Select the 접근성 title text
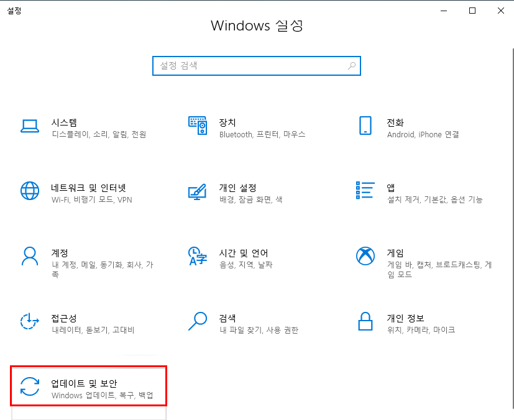 64,318
